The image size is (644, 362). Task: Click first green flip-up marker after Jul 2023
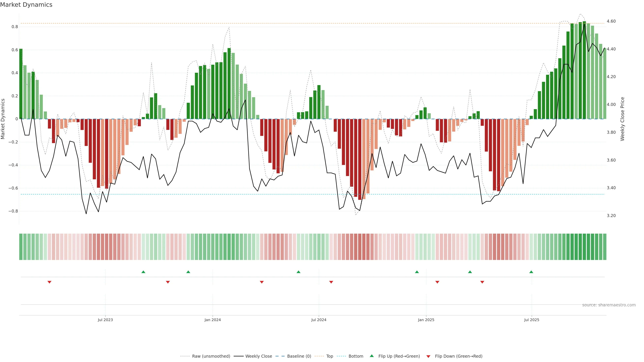point(143,272)
